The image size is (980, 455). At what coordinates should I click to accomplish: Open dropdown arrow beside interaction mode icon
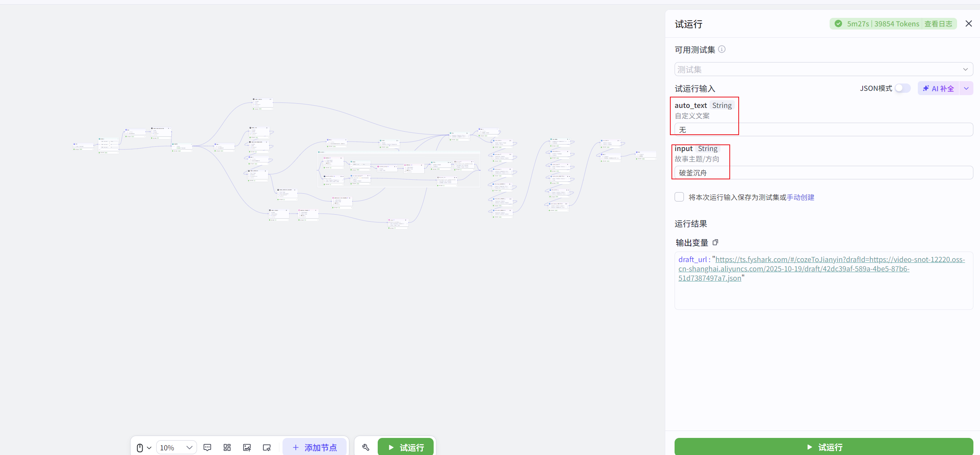(x=148, y=447)
